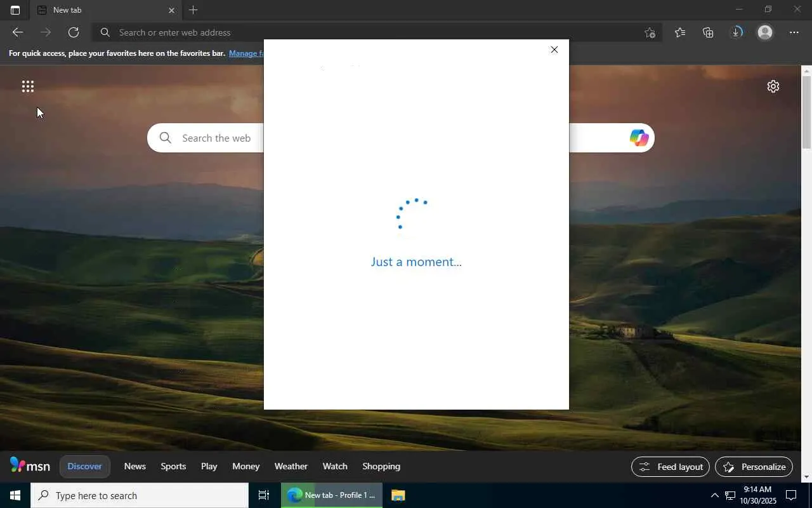
Task: Open File Explorer from the taskbar
Action: coord(398,495)
